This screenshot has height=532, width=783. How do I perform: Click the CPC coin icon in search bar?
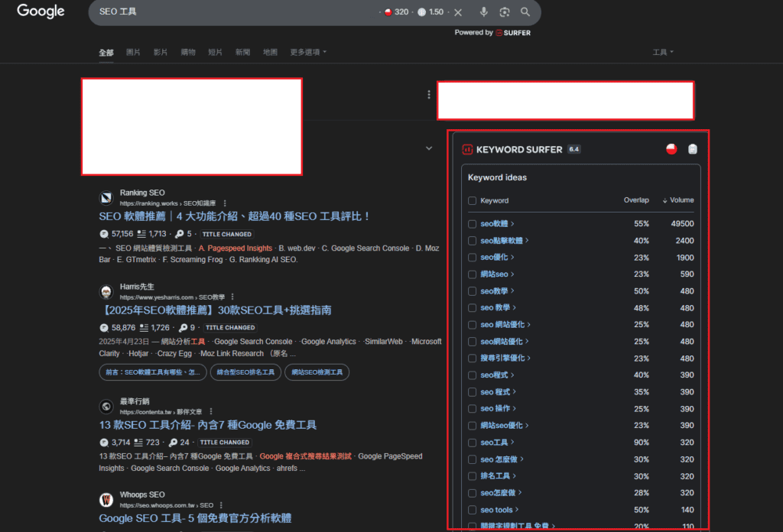coord(421,12)
